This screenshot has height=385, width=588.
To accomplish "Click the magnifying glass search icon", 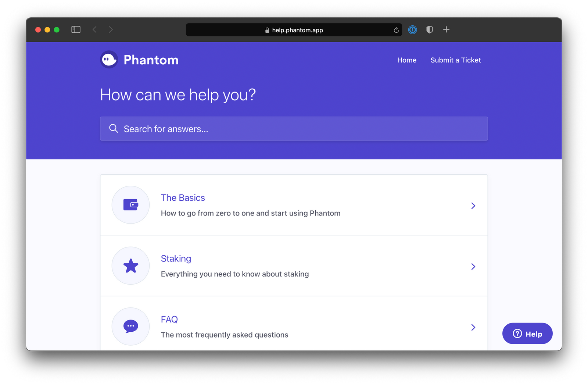I will click(x=114, y=129).
